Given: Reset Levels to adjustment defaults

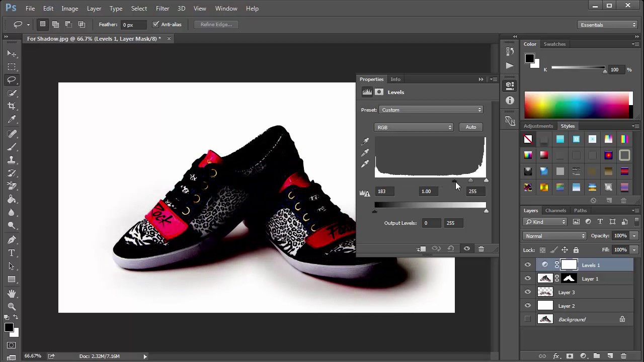Looking at the screenshot, I should pyautogui.click(x=451, y=249).
